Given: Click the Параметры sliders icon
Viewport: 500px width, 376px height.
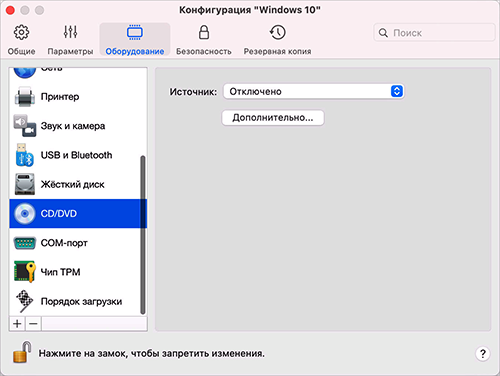Looking at the screenshot, I should (x=70, y=32).
